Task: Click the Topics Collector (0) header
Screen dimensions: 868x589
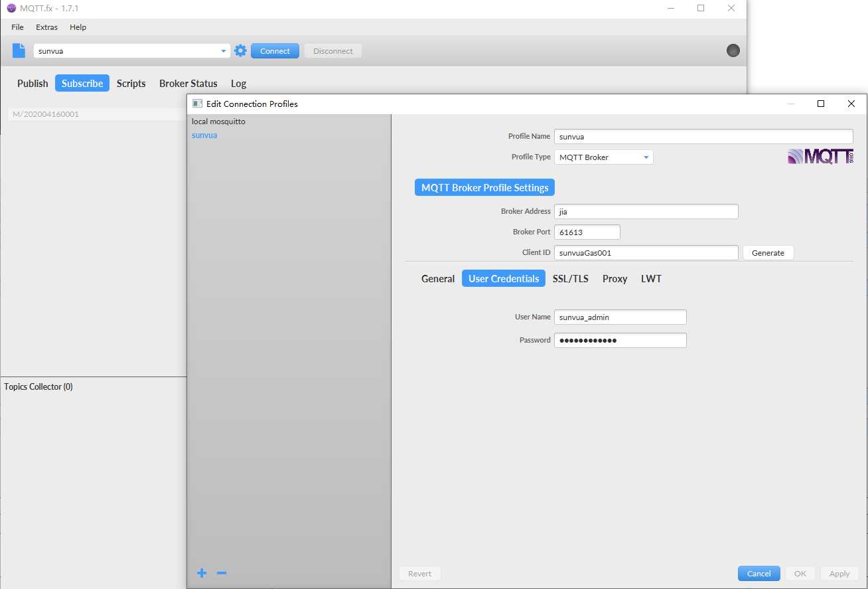Action: tap(38, 386)
